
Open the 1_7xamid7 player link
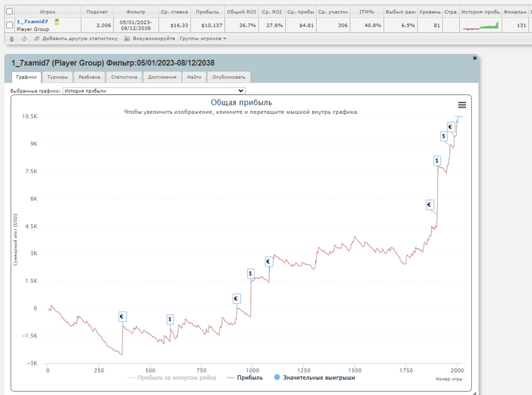(32, 22)
